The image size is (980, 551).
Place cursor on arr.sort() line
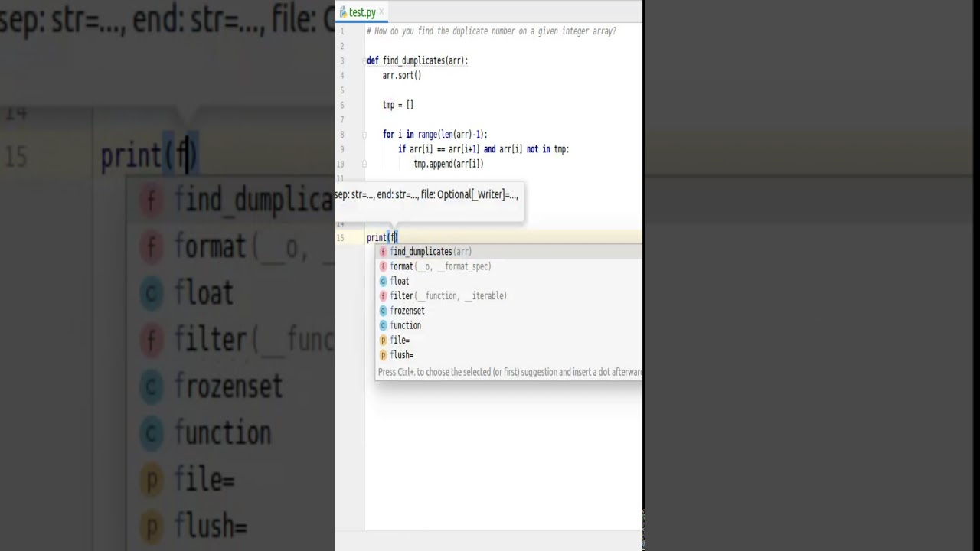point(402,76)
